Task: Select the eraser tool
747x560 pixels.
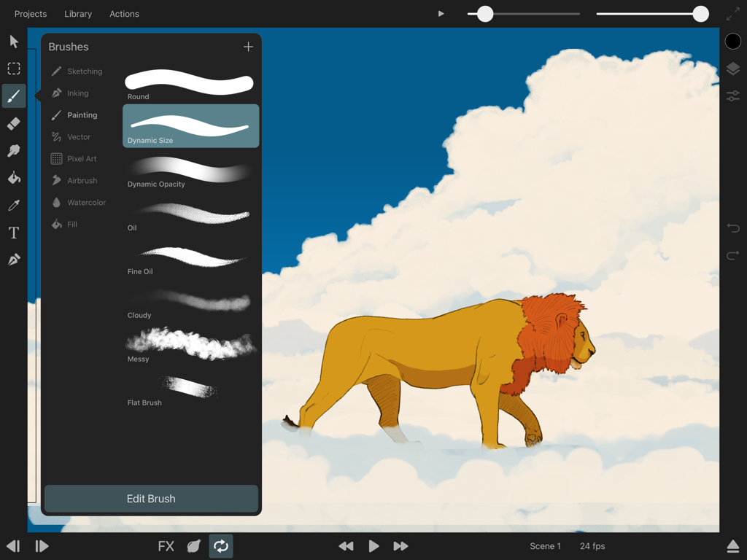Action: [13, 123]
